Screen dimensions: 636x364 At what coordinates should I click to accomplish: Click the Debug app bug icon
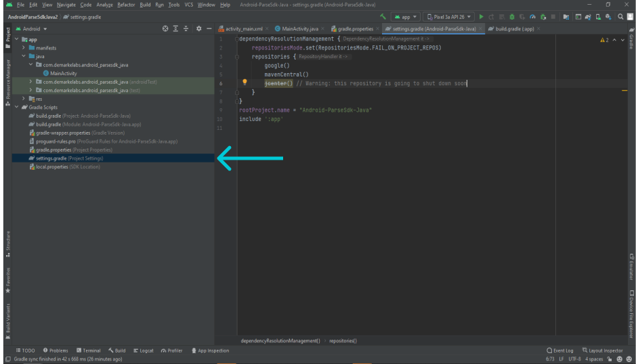[x=512, y=17]
